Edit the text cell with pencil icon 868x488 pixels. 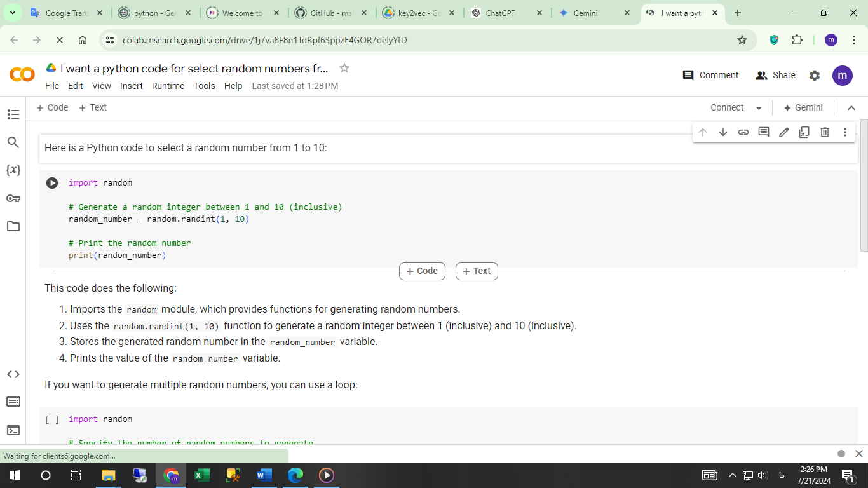784,132
